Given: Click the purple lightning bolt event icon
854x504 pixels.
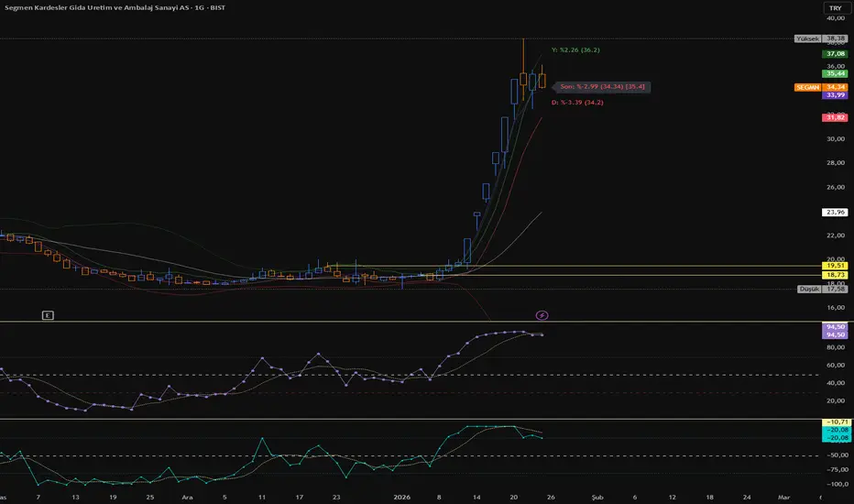Looking at the screenshot, I should [542, 314].
